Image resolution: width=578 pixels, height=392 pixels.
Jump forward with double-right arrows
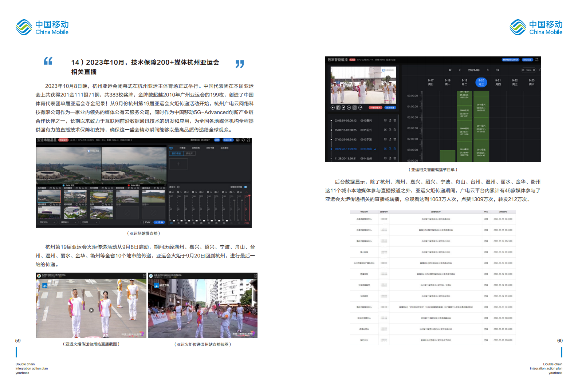[498, 70]
